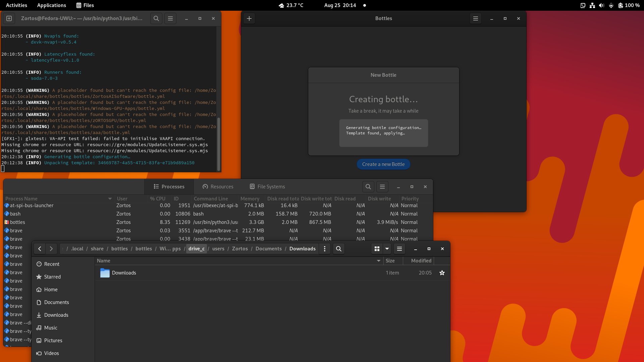Open path three-dot menu in Files
Image resolution: width=644 pixels, height=362 pixels.
coord(324,249)
